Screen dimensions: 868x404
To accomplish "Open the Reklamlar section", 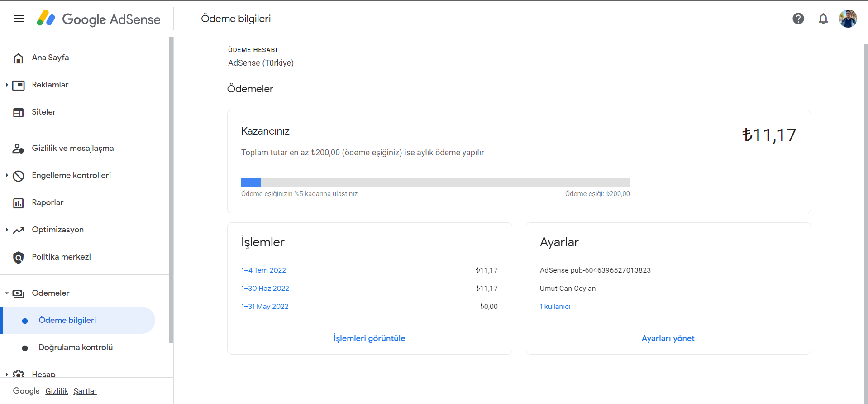I will tap(50, 85).
